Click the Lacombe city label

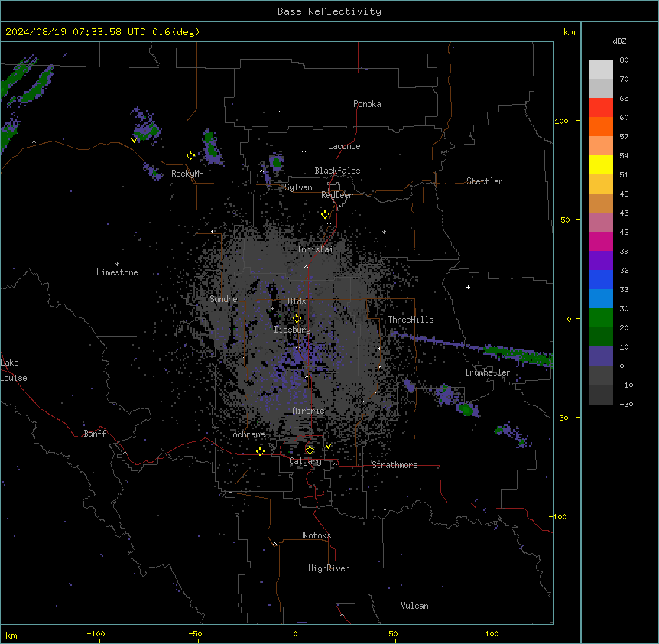coord(344,146)
